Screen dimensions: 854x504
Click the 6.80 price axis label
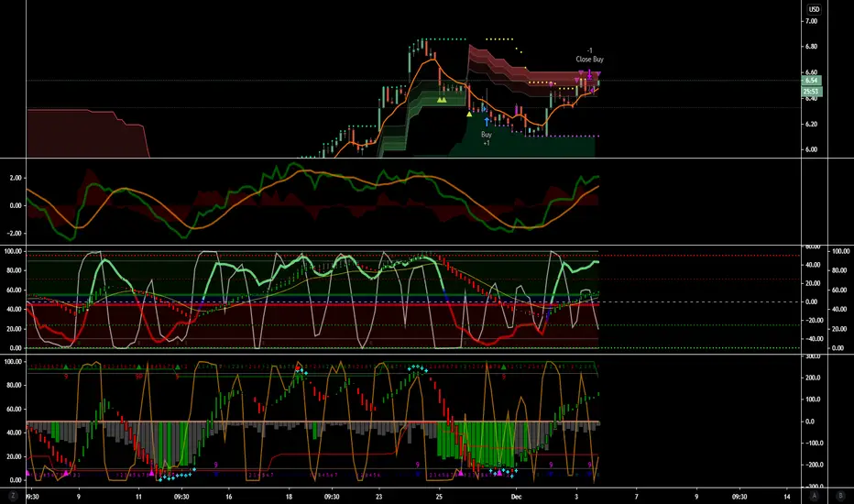pos(812,47)
